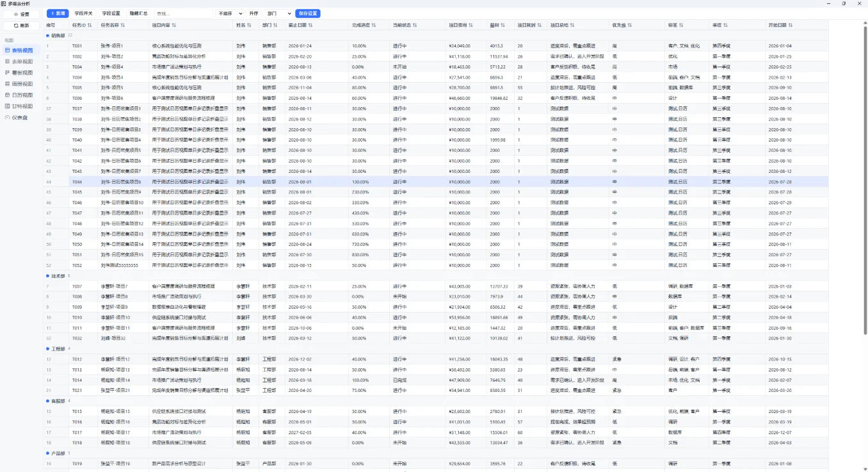Open 看板视图 from the view list
The height and width of the screenshot is (472, 868).
click(x=22, y=72)
